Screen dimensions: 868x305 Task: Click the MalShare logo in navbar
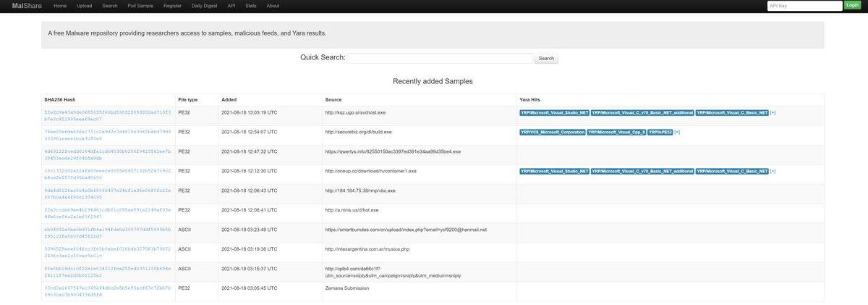click(x=27, y=6)
